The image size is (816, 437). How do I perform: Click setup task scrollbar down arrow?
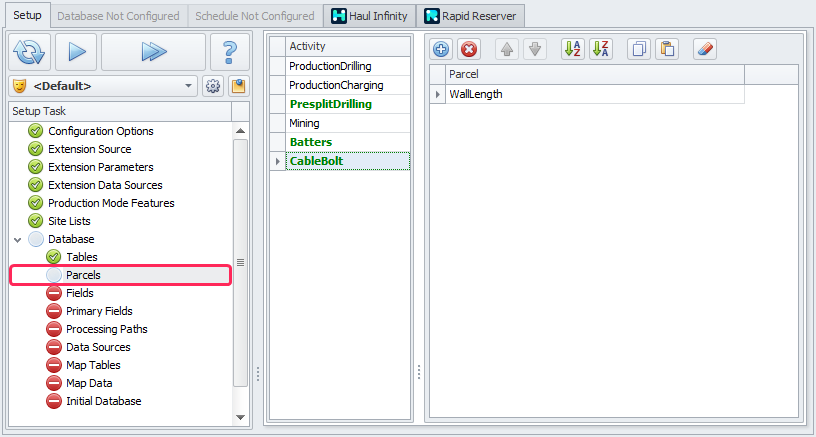point(240,417)
